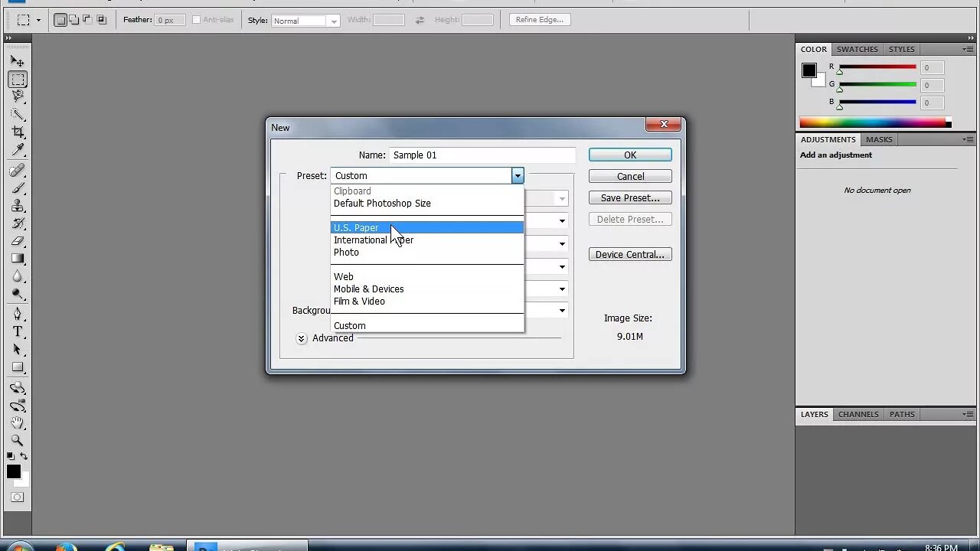
Task: Choose Intersect with selection mode
Action: point(101,20)
